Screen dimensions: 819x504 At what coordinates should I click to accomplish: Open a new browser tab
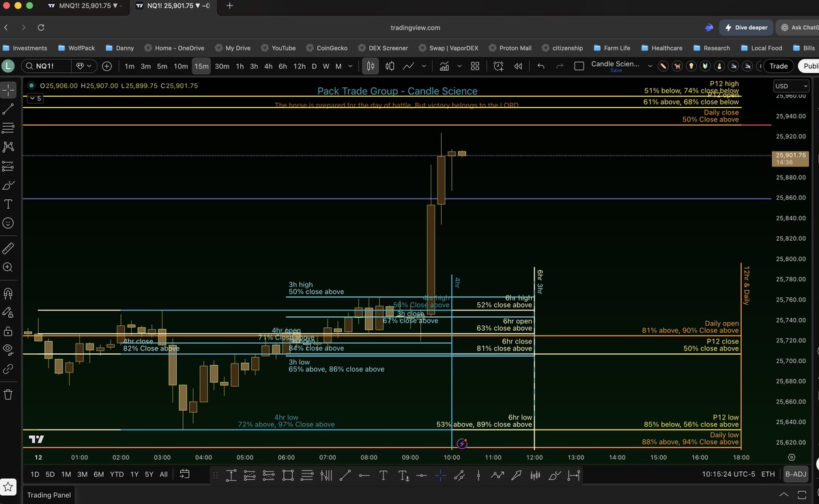[229, 6]
